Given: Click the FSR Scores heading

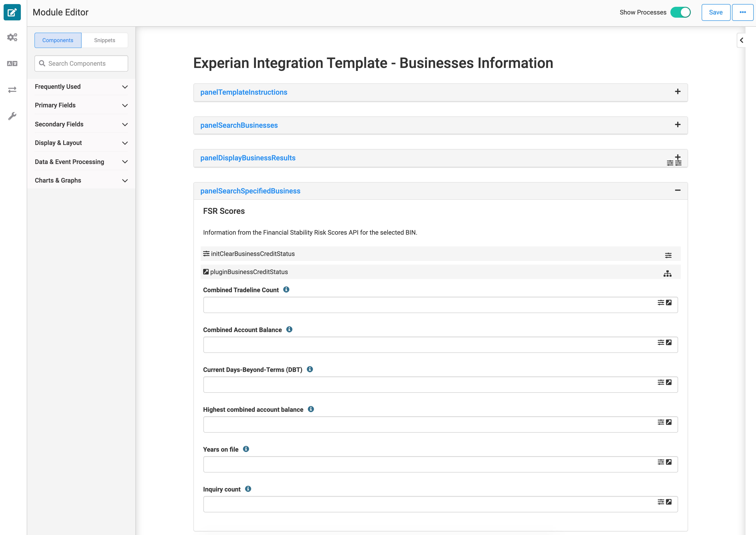Looking at the screenshot, I should tap(224, 211).
